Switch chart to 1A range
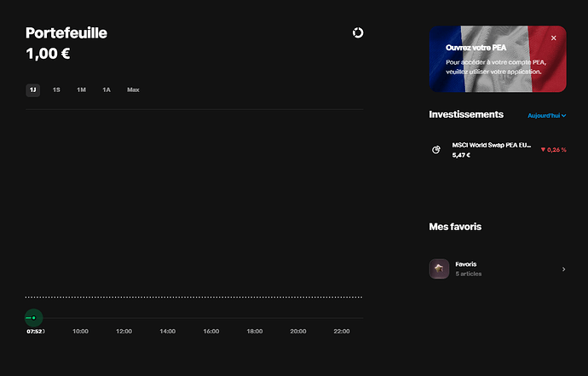The height and width of the screenshot is (376, 588). pyautogui.click(x=107, y=90)
